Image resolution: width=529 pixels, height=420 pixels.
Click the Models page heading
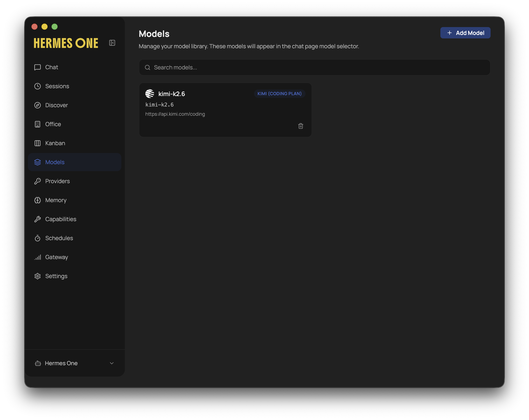click(x=154, y=34)
